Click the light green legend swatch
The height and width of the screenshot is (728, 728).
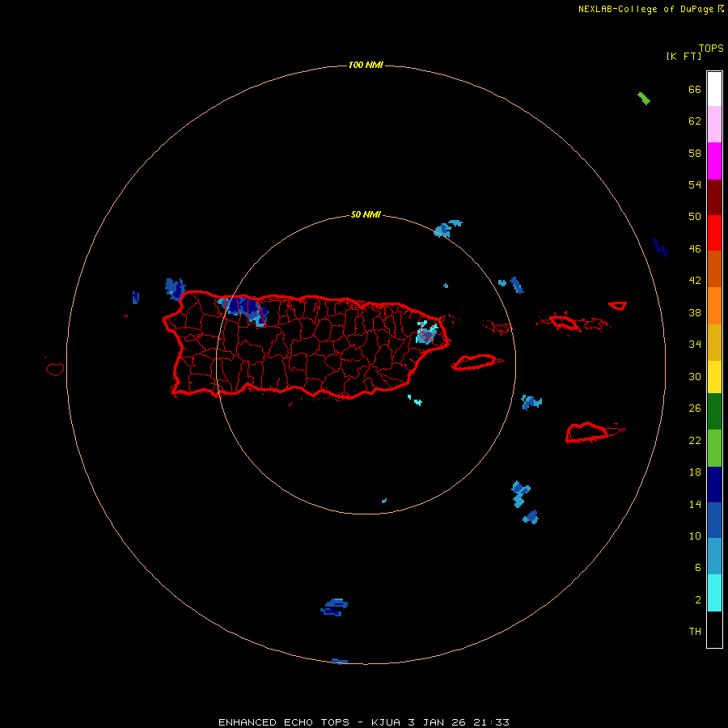(714, 448)
